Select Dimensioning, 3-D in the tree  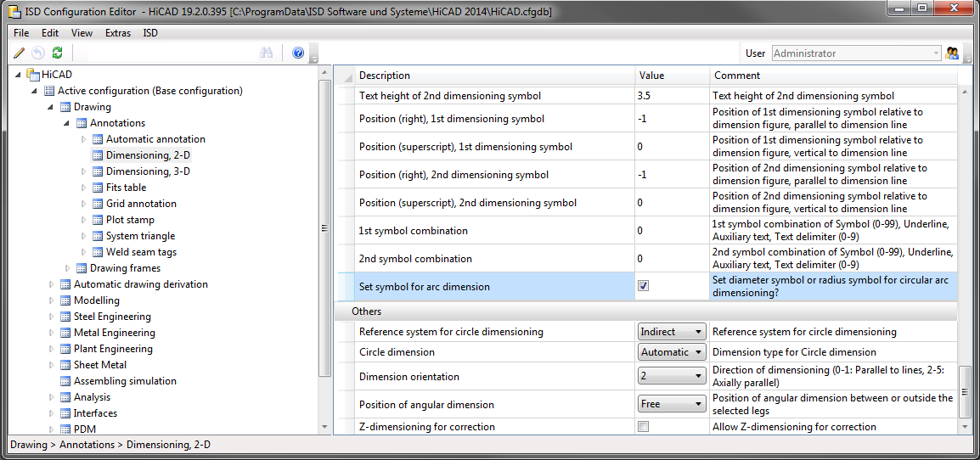(x=148, y=171)
